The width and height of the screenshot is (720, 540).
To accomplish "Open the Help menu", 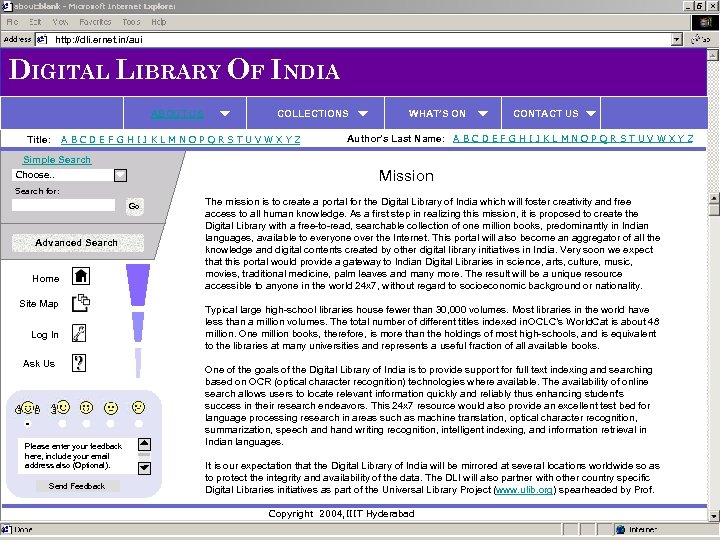I will point(158,22).
